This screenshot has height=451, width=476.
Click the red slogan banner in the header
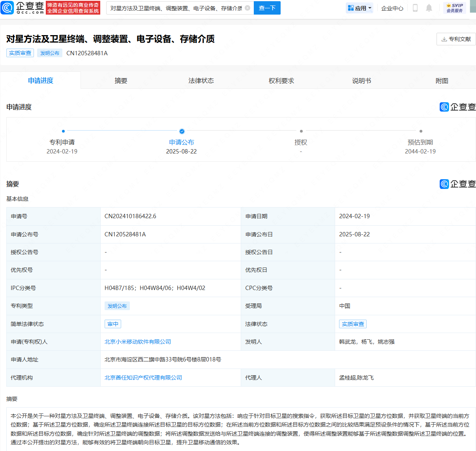tap(73, 8)
